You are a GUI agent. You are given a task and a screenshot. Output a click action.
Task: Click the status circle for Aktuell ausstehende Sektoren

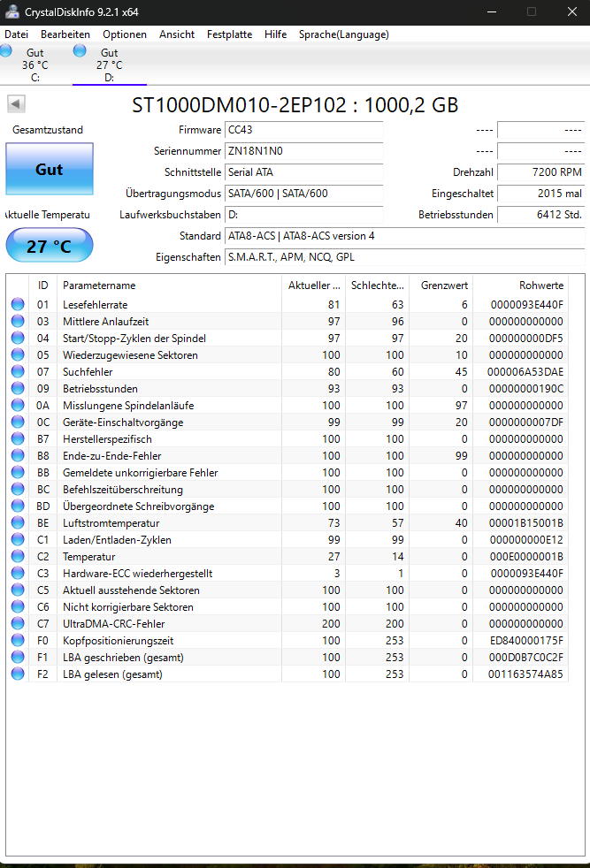point(18,590)
